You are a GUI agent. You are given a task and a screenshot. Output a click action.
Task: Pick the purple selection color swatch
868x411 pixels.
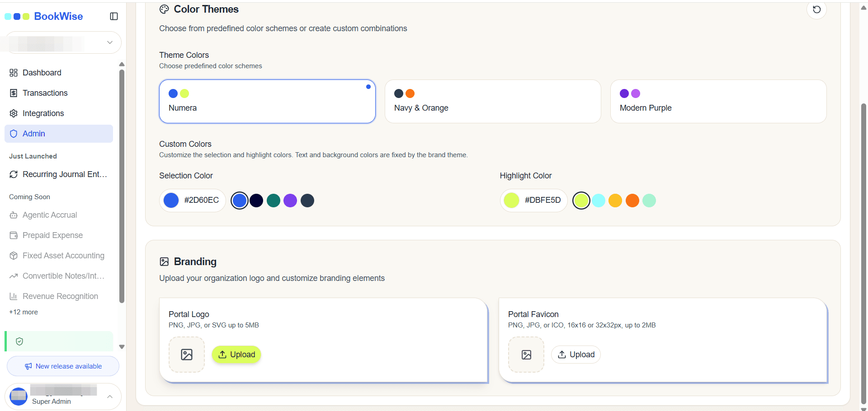coord(290,201)
